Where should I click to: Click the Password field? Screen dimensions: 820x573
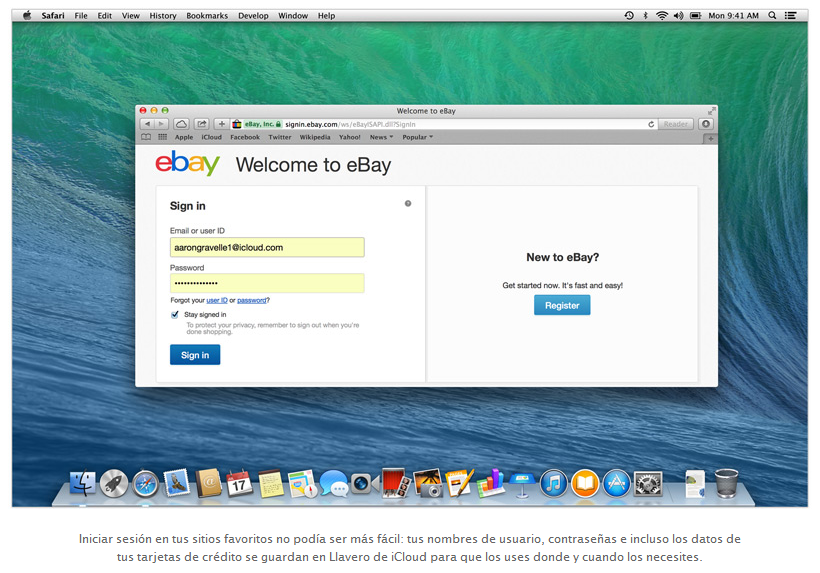(267, 283)
